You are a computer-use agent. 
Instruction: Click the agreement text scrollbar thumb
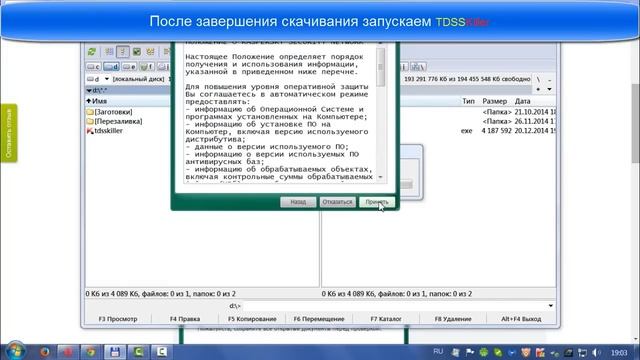pos(381,67)
